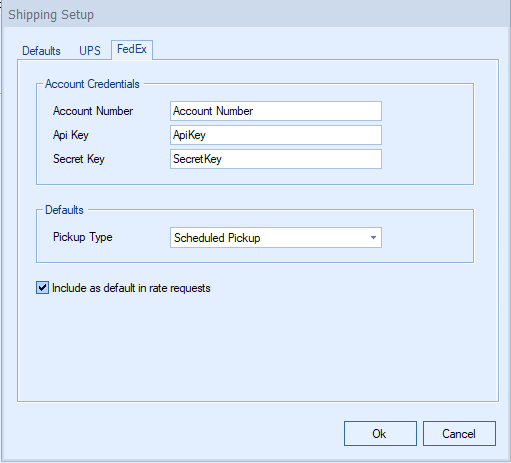The width and height of the screenshot is (511, 463).
Task: Focus the Account Number text field
Action: (x=276, y=111)
